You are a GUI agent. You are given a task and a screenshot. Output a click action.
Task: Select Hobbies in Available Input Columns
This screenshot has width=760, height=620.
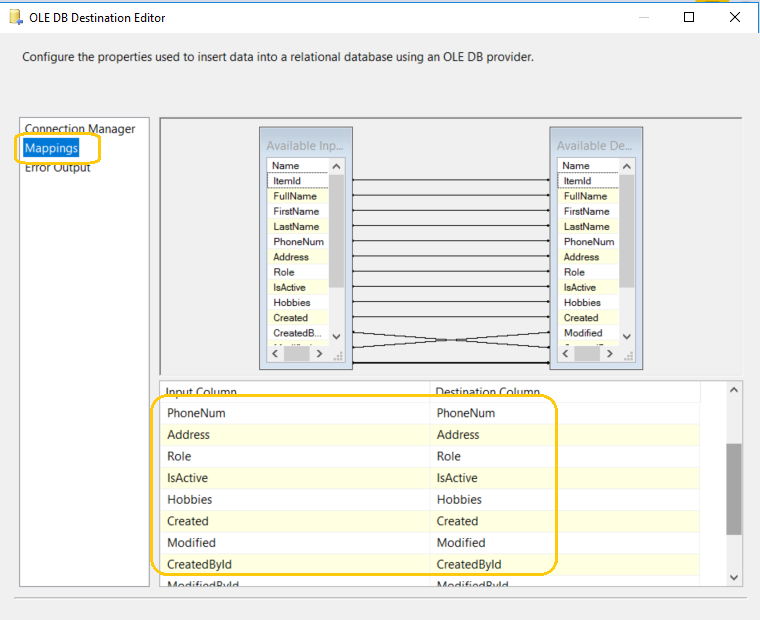(x=298, y=302)
